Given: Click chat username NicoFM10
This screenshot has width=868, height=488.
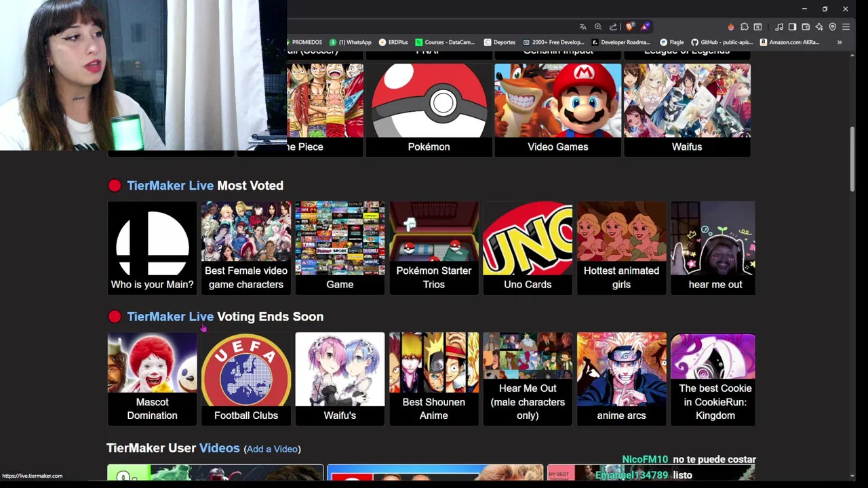Looking at the screenshot, I should pyautogui.click(x=645, y=460).
